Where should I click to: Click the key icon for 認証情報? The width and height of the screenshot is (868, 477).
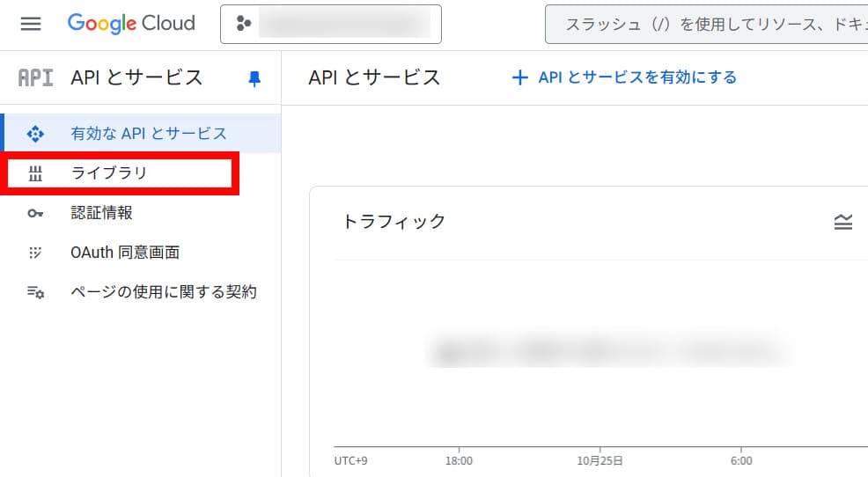pyautogui.click(x=35, y=213)
